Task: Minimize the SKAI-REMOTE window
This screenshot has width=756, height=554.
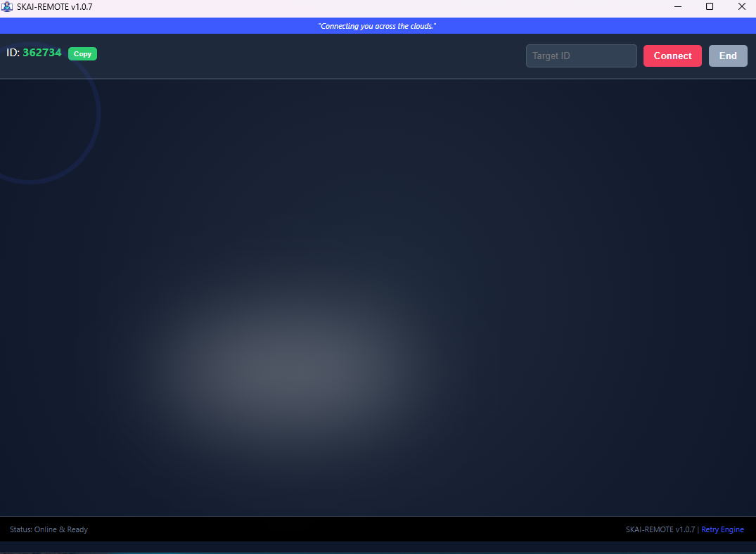Action: tap(677, 6)
